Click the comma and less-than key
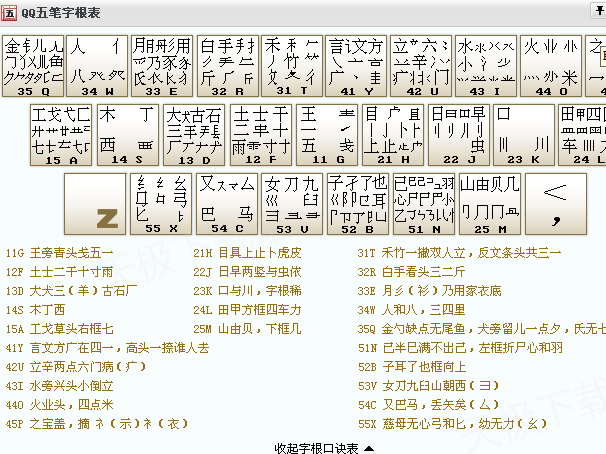The image size is (606, 454). click(x=556, y=204)
